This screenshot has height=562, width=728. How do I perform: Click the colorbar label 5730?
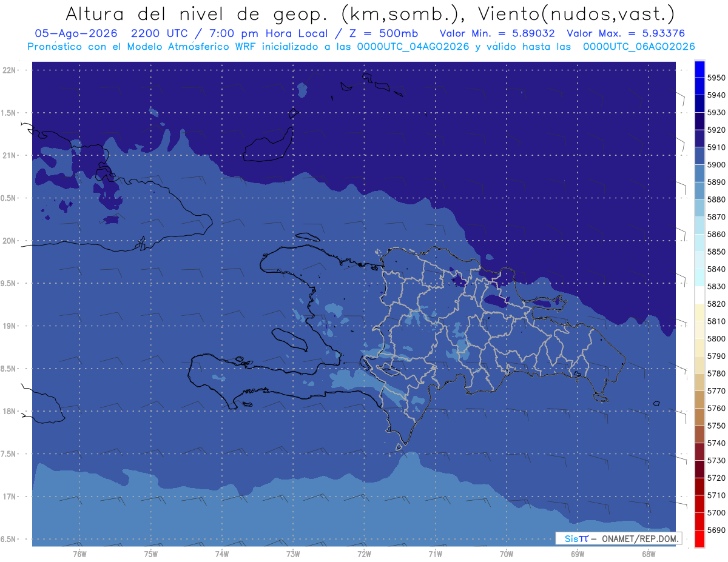[x=716, y=461]
